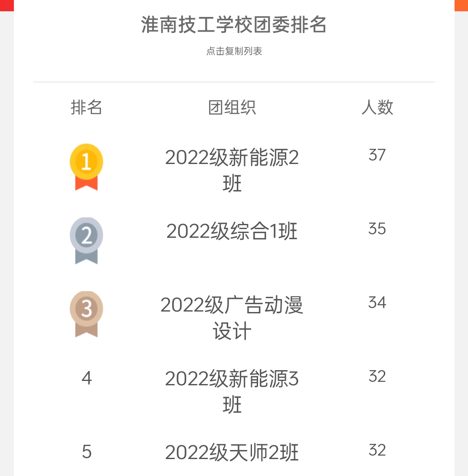The height and width of the screenshot is (476, 468).
Task: Click the count 34 for third place
Action: click(377, 302)
